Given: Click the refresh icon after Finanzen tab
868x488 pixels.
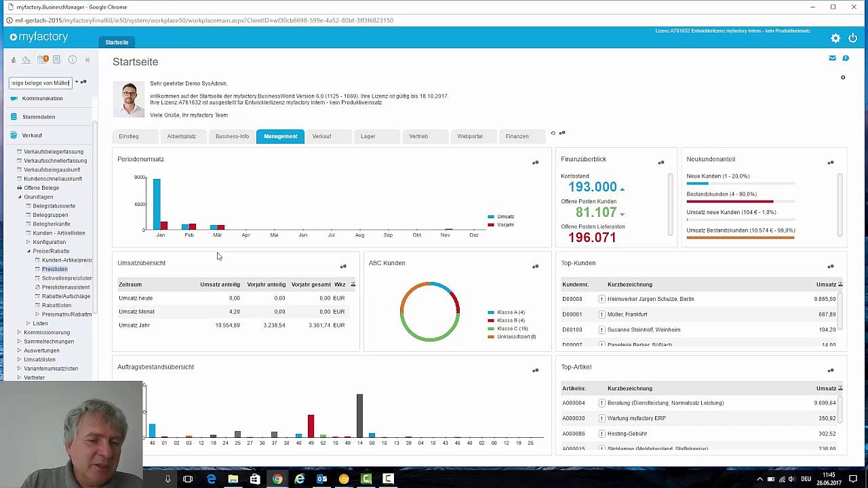Looking at the screenshot, I should point(553,133).
